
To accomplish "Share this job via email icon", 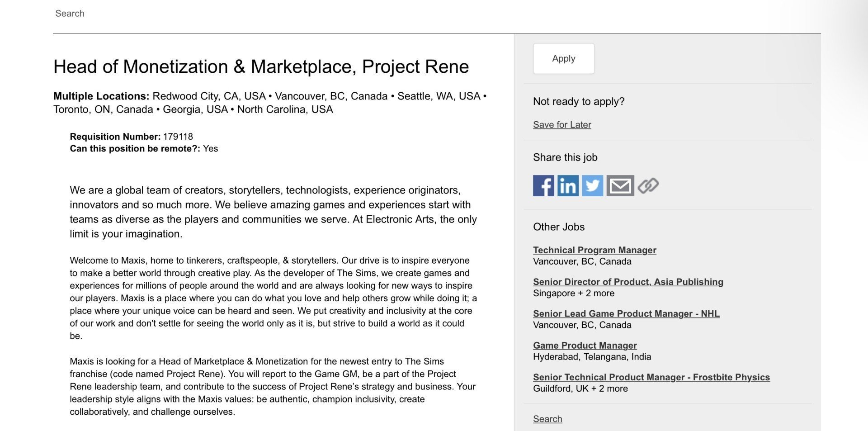I will coord(620,186).
